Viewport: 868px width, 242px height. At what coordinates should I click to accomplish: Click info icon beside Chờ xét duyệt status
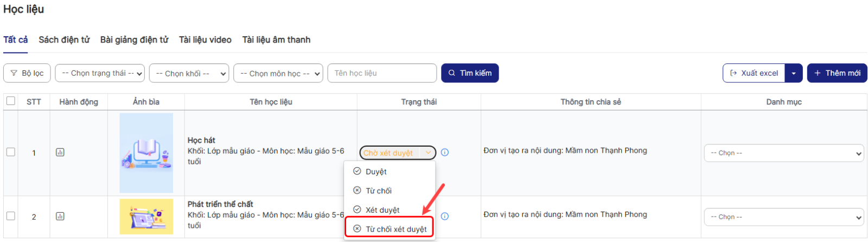(x=445, y=153)
